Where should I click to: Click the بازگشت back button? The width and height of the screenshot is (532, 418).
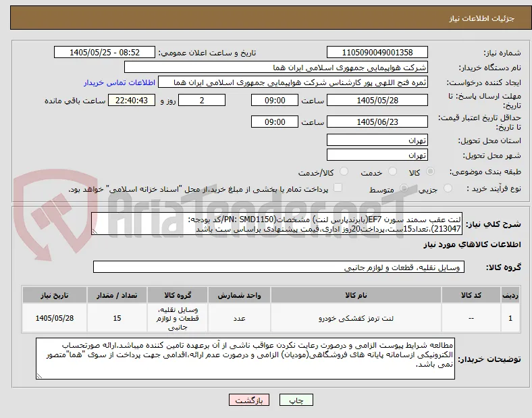coord(249,400)
